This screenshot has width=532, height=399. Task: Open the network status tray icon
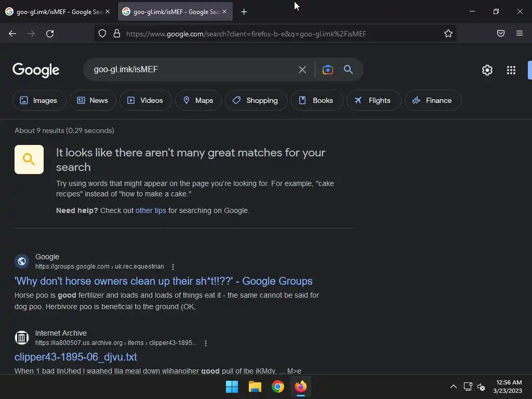click(x=468, y=387)
